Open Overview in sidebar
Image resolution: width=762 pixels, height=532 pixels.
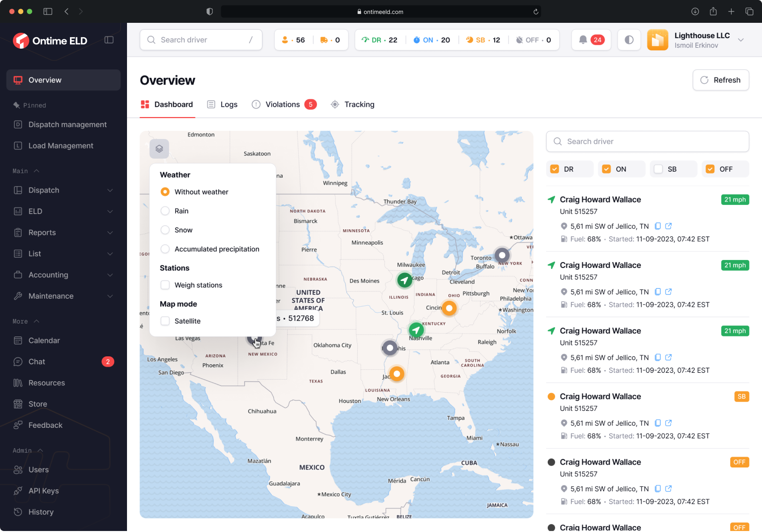pos(63,80)
